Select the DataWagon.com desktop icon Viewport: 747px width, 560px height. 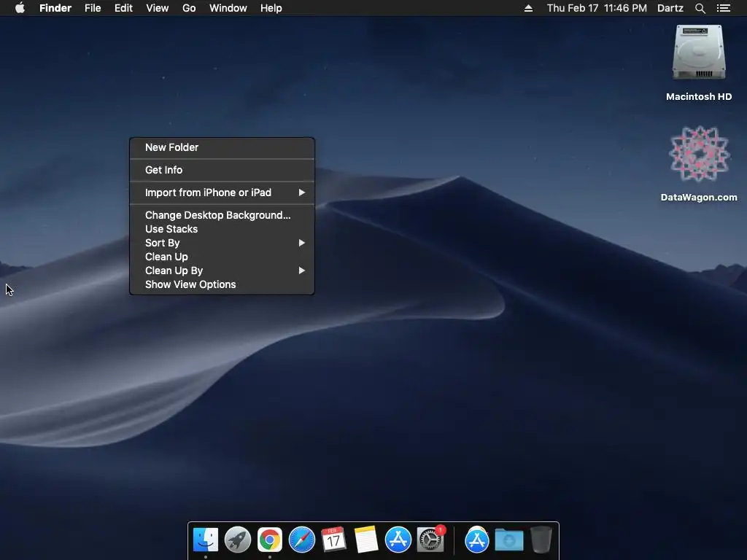coord(699,154)
